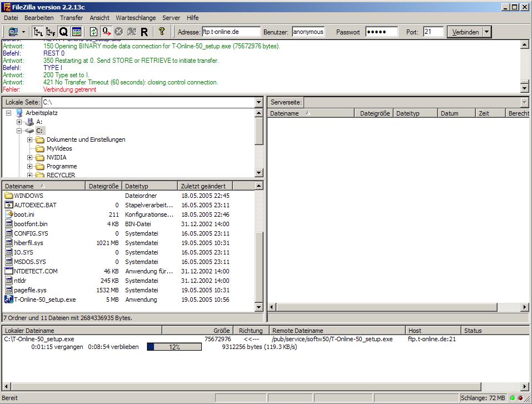Click the message log scroll-up arrow
Screen dimensions: 532x404
[x=525, y=44]
